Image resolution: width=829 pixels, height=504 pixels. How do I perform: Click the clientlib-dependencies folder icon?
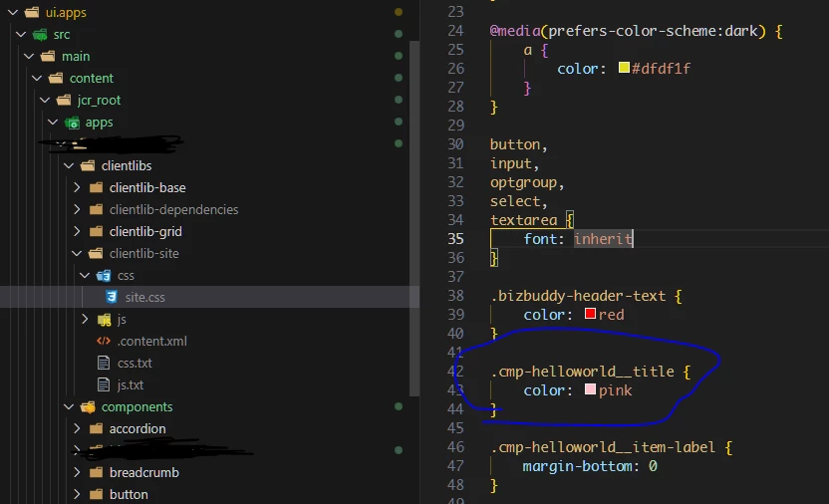(x=96, y=209)
